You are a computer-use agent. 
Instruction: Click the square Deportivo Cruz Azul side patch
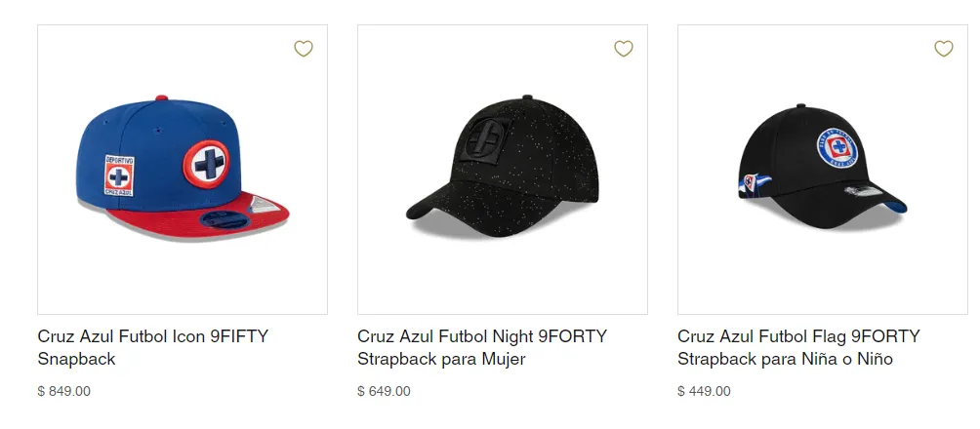point(120,176)
